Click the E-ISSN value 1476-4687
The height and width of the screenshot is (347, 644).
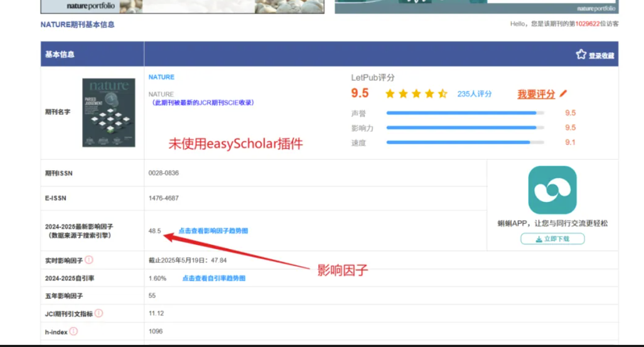point(164,198)
